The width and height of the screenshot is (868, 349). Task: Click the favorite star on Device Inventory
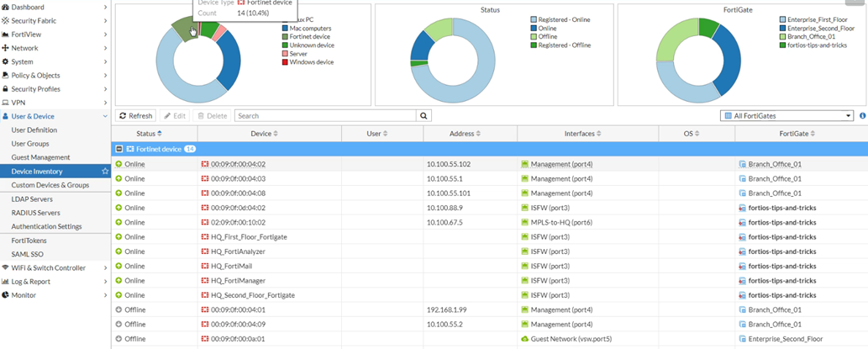coord(105,172)
